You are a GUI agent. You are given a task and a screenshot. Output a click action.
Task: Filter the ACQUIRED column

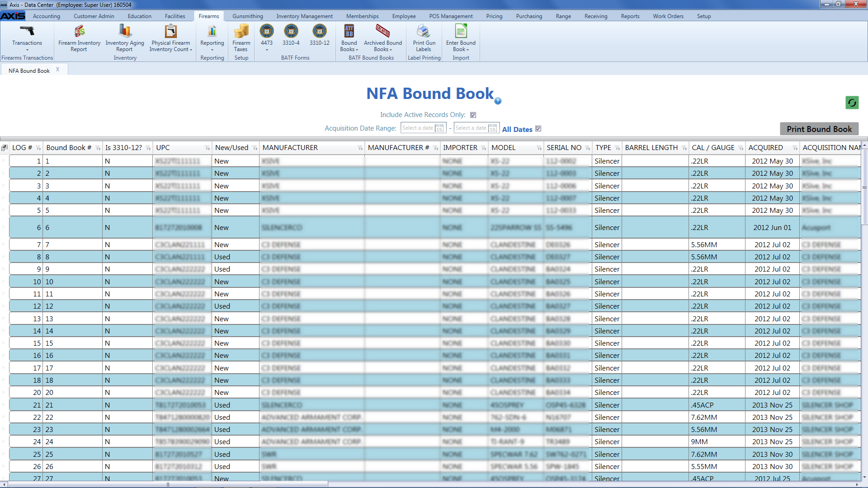795,148
